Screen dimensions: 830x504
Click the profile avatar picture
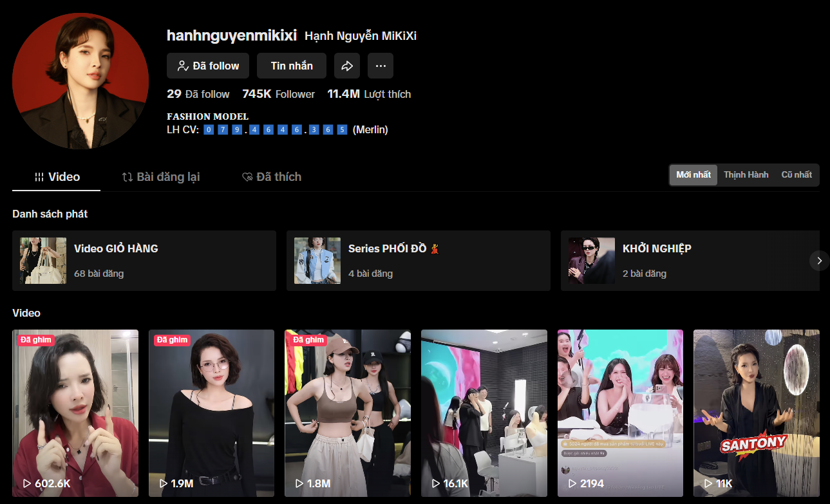tap(80, 81)
